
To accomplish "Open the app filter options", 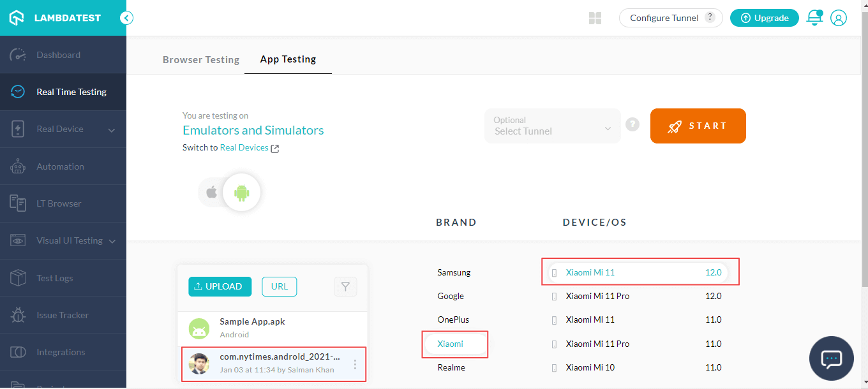I will (345, 286).
